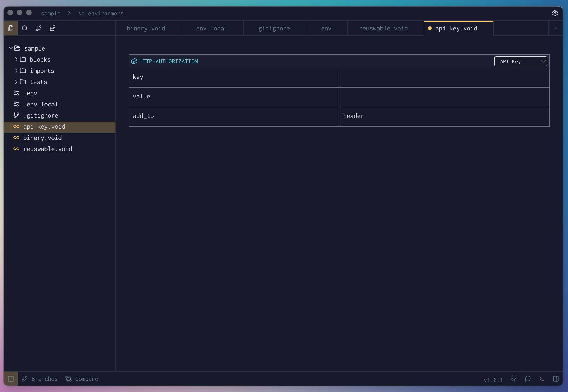Open the GitHub icon in status bar

(x=513, y=378)
